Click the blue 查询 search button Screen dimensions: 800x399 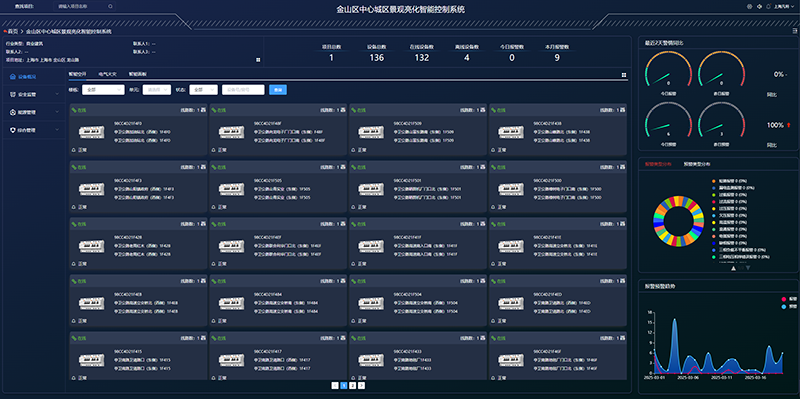click(x=278, y=90)
